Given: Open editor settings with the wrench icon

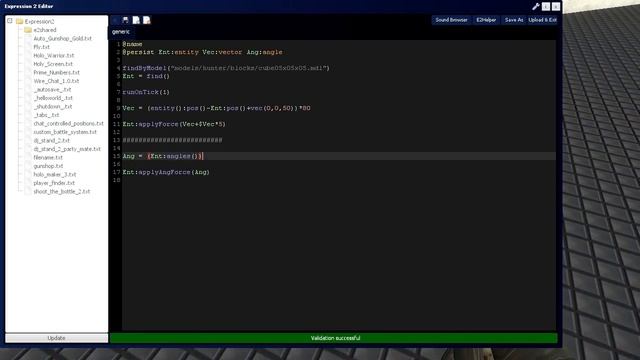Looking at the screenshot, I should pos(536,7).
